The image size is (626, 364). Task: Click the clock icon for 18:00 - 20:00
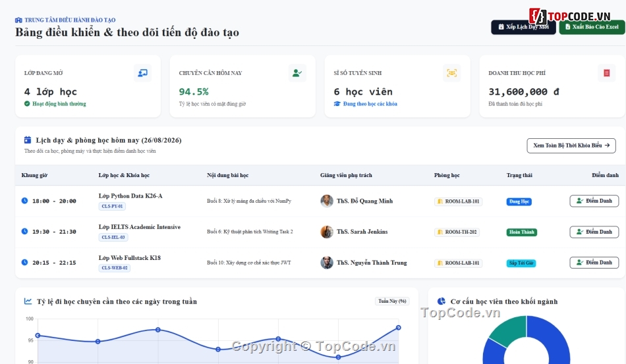tap(25, 201)
